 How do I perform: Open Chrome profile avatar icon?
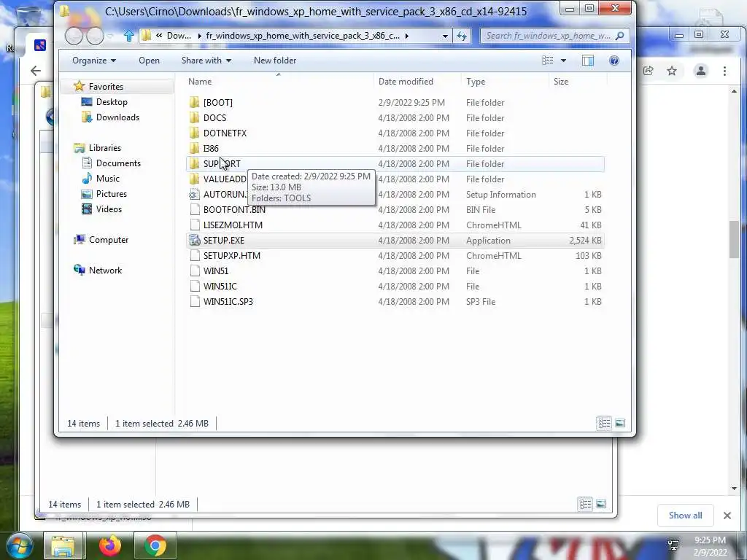click(x=701, y=71)
